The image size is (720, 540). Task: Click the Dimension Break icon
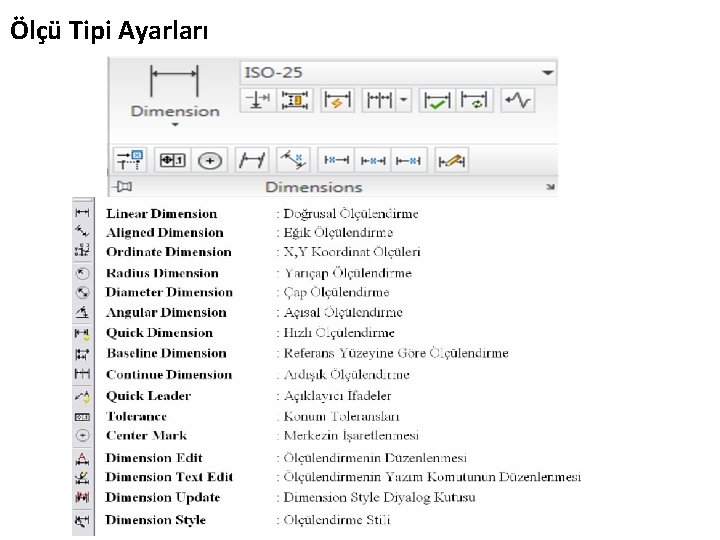pos(258,100)
